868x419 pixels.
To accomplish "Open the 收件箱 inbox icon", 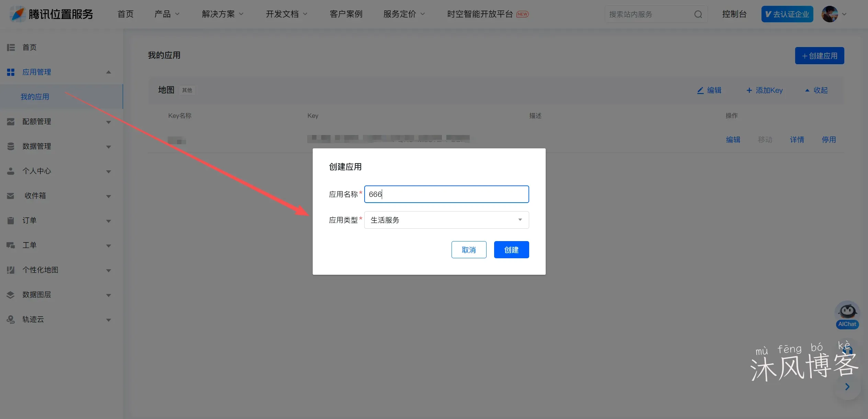I will 10,195.
